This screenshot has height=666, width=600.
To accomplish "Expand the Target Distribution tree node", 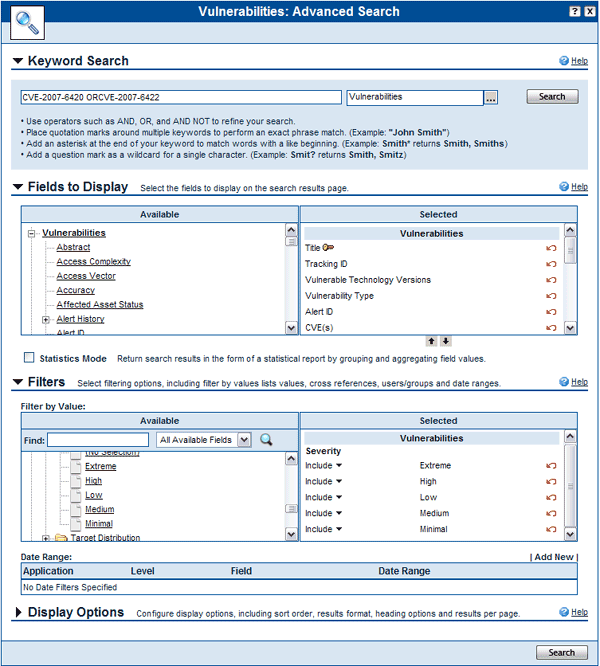I will 46,538.
